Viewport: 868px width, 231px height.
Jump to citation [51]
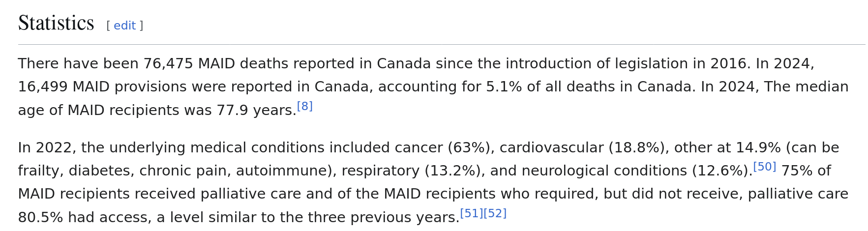[472, 213]
